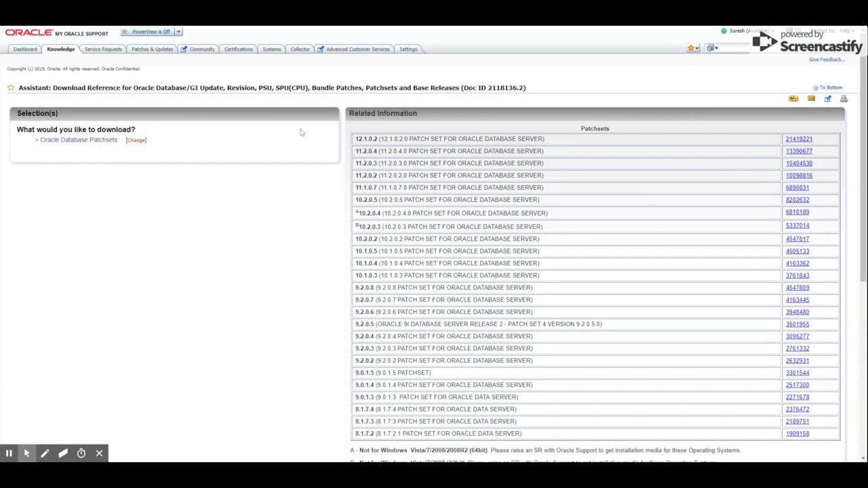Open patch 6890831 for 11.1.0.7
This screenshot has height=488, width=868.
(797, 188)
